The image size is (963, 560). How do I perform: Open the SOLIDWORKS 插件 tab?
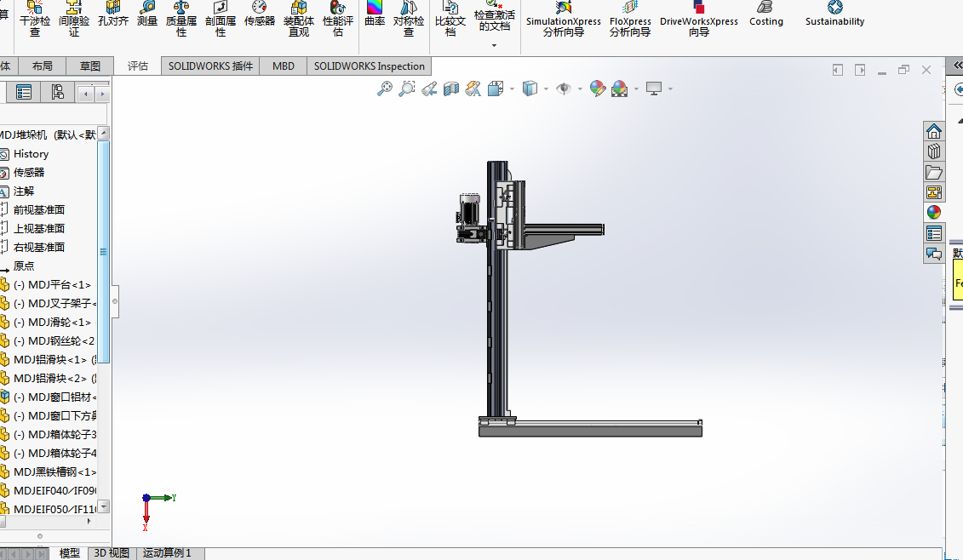pyautogui.click(x=210, y=66)
